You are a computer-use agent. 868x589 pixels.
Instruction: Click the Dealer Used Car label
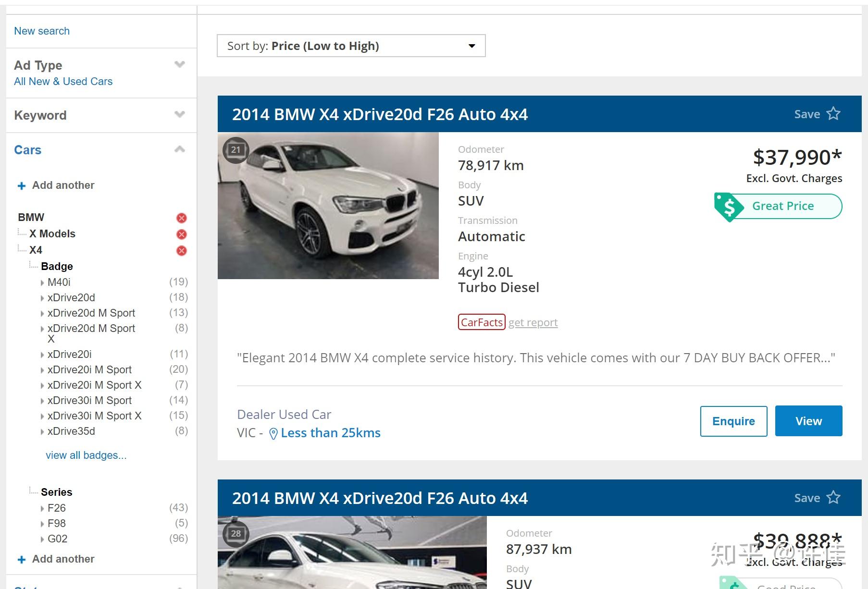(x=284, y=415)
